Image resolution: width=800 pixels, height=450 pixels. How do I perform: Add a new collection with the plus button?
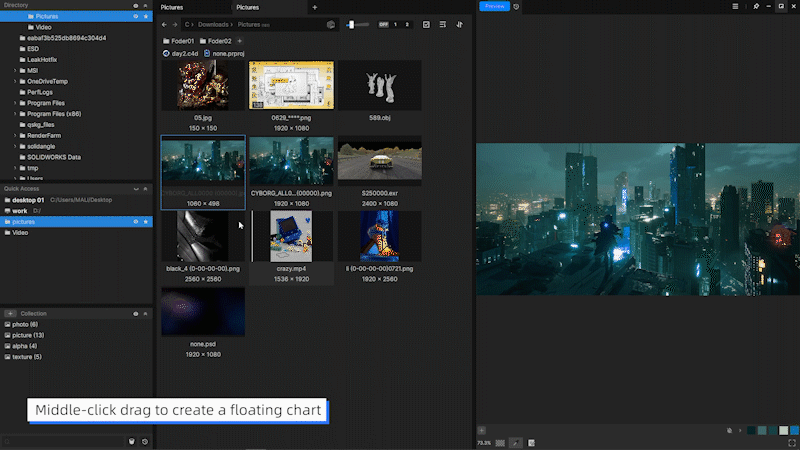tap(10, 313)
